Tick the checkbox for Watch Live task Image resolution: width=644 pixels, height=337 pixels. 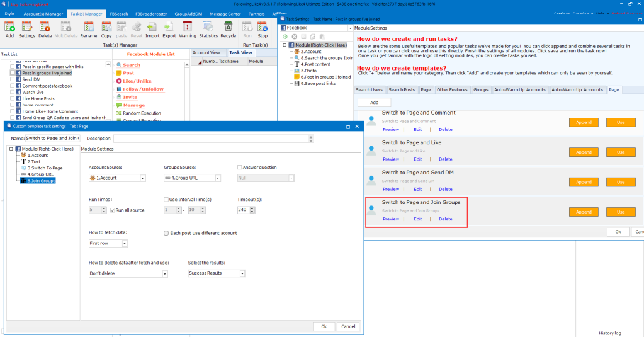[x=13, y=92]
